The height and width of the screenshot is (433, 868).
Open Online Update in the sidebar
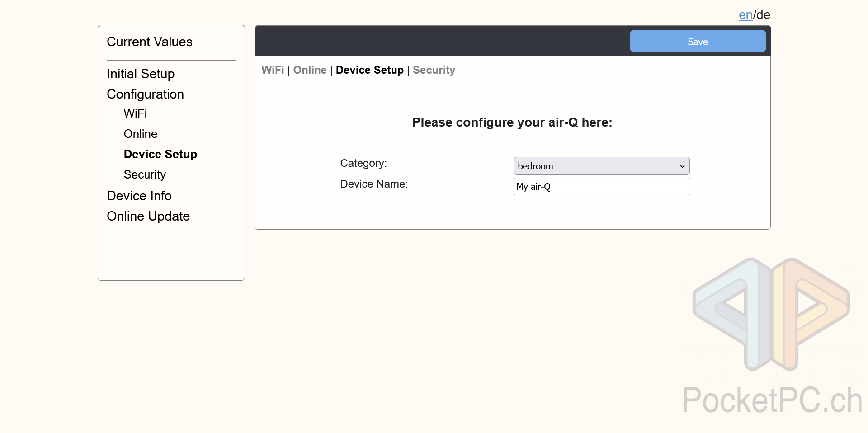(x=148, y=216)
